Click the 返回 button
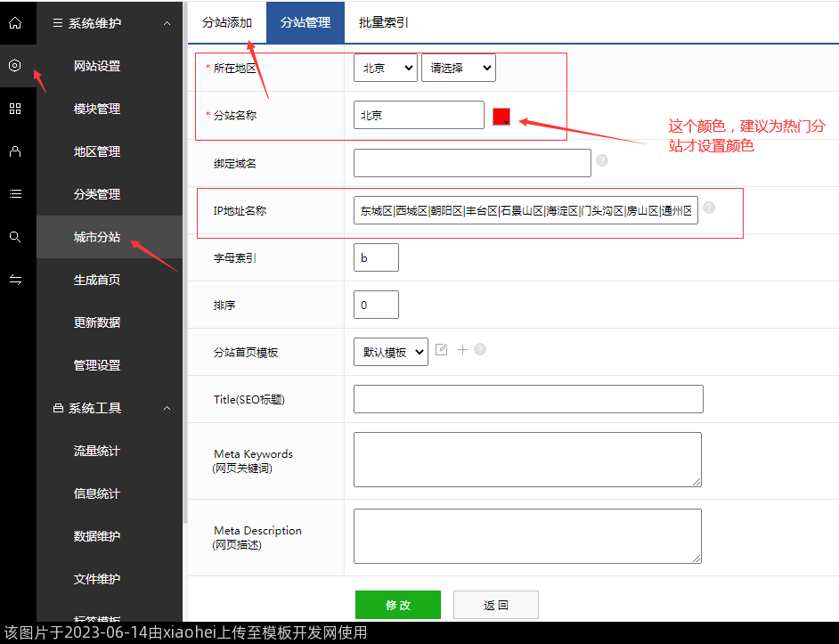Image resolution: width=839 pixels, height=644 pixels. coord(495,605)
